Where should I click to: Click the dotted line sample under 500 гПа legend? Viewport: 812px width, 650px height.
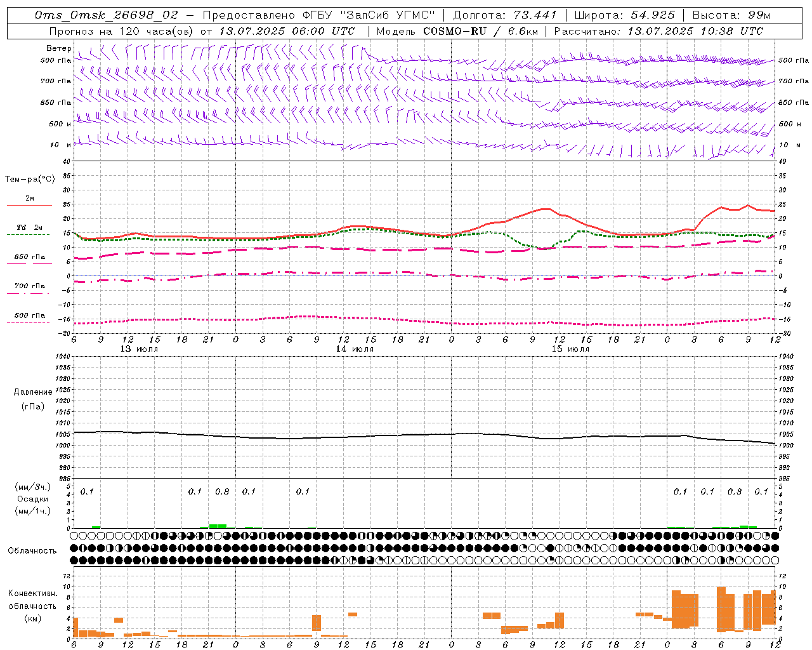(28, 323)
